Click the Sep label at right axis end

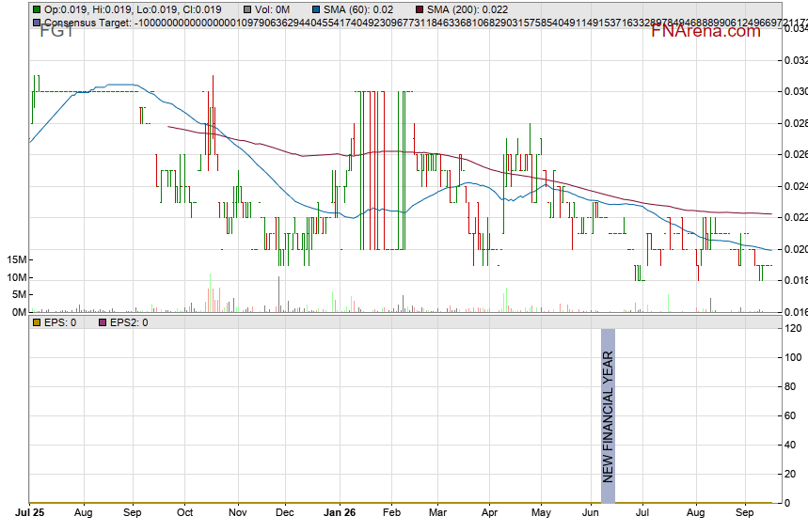(745, 512)
